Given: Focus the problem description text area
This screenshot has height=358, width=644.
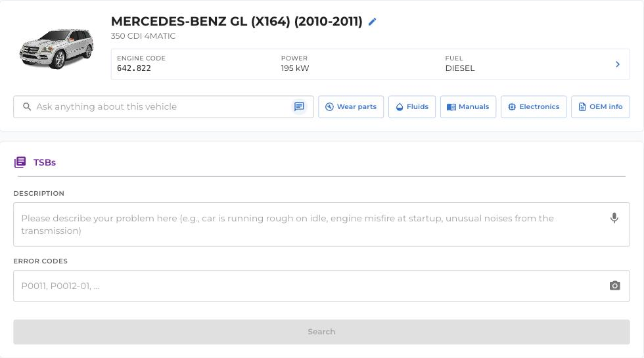Looking at the screenshot, I should point(321,225).
